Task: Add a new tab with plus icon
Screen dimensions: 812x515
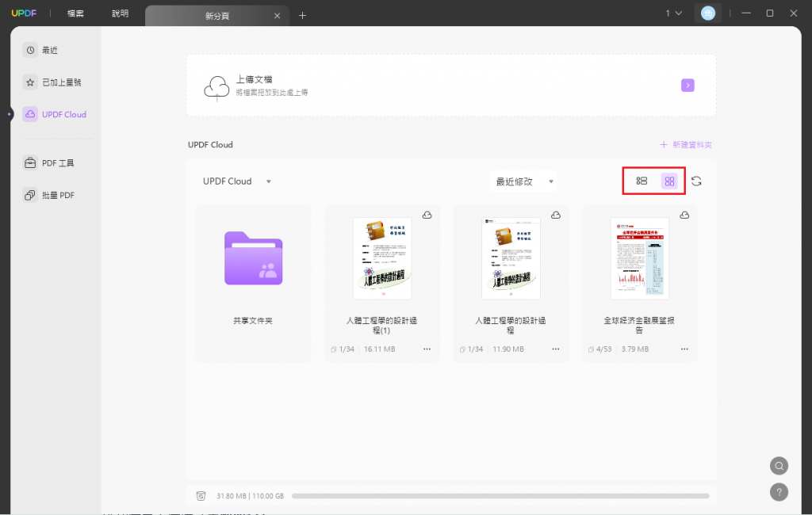Action: click(302, 16)
